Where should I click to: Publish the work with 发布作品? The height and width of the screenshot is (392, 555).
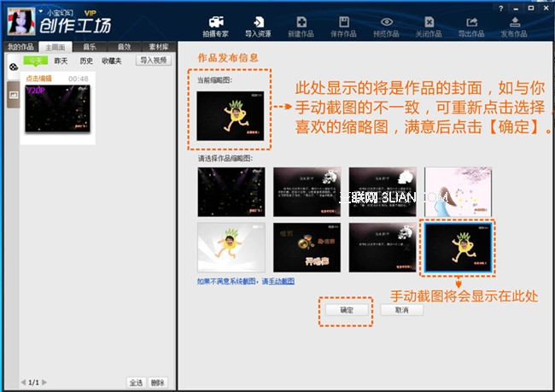pyautogui.click(x=514, y=26)
